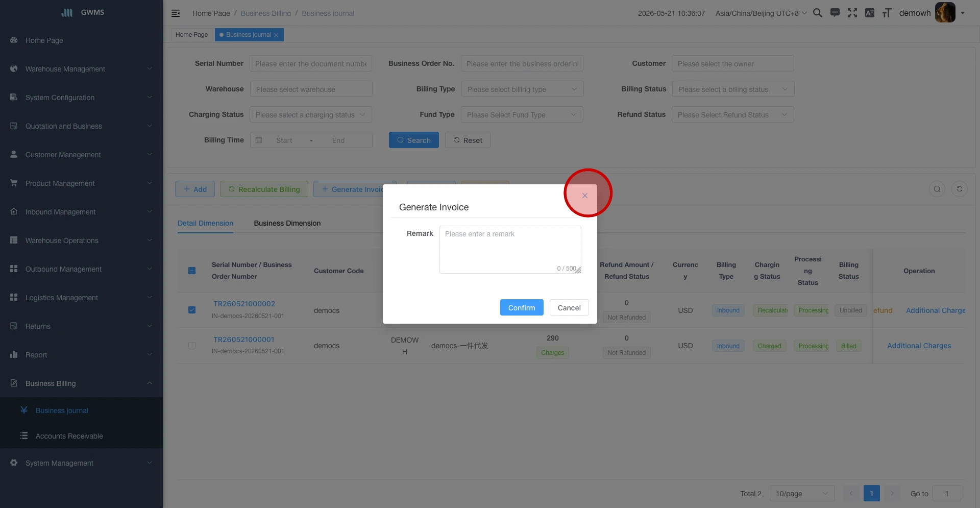Toggle fullscreen mode icon
Viewport: 980px width, 508px height.
coord(852,13)
